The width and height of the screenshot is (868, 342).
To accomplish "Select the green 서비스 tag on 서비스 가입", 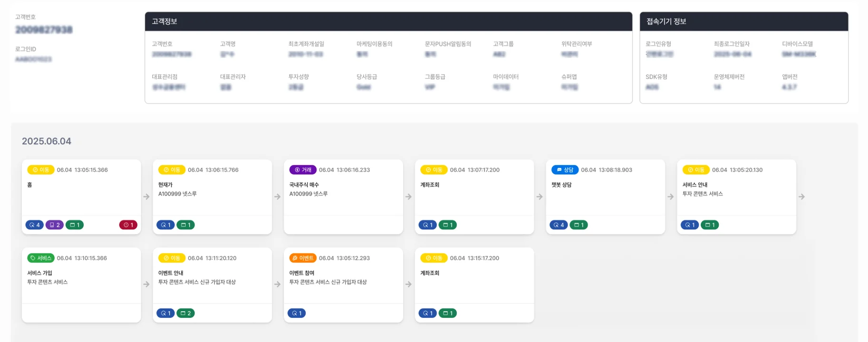I will coord(41,258).
